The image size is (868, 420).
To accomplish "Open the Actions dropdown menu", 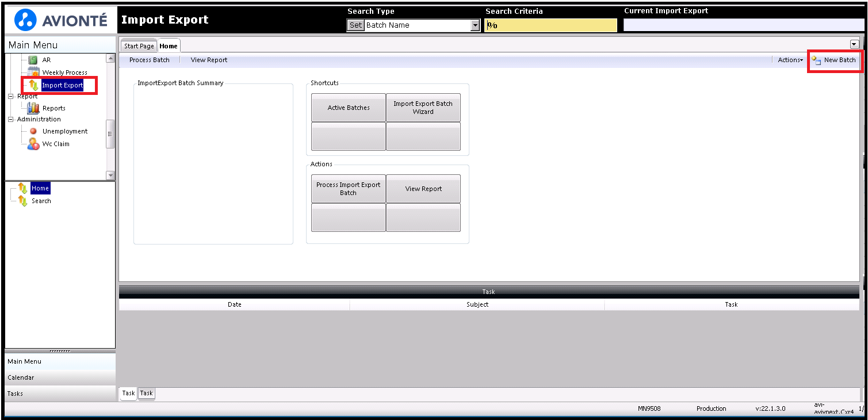I will click(x=790, y=60).
